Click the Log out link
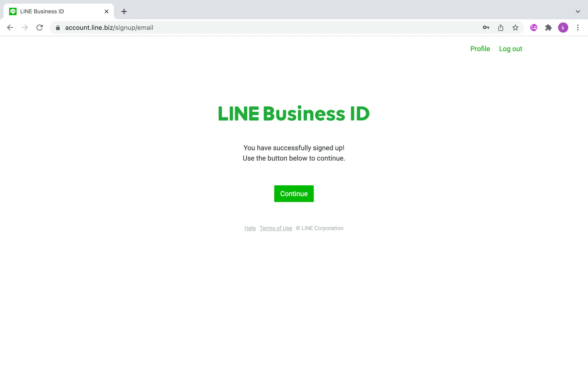 tap(511, 49)
